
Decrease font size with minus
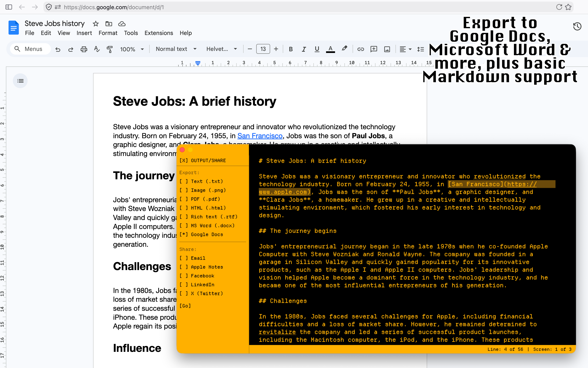coord(250,49)
